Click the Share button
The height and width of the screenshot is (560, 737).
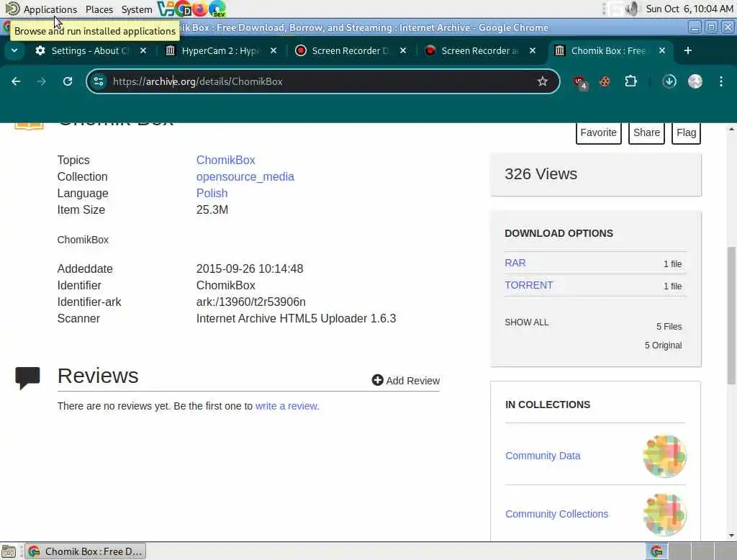[x=646, y=133]
